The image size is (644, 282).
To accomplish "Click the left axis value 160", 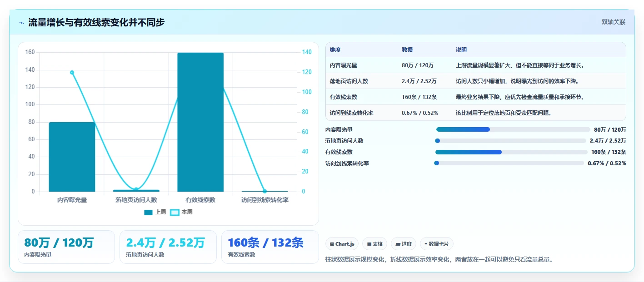I will point(30,52).
